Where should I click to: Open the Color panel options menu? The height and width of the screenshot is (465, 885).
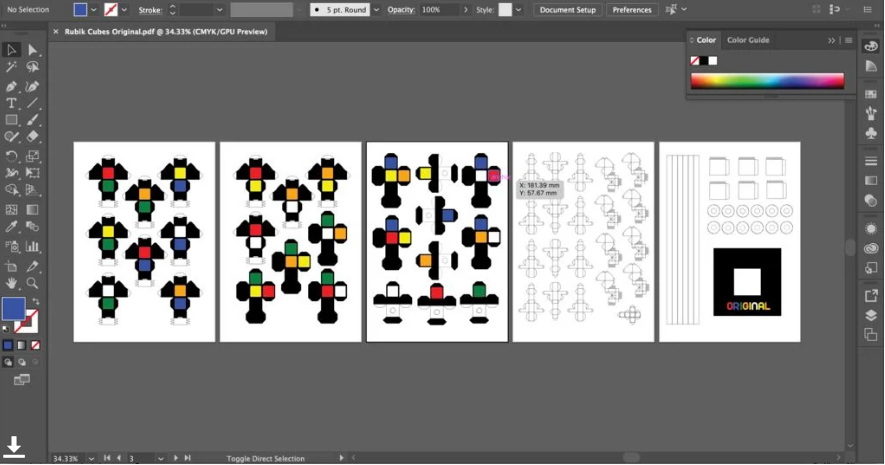point(848,40)
